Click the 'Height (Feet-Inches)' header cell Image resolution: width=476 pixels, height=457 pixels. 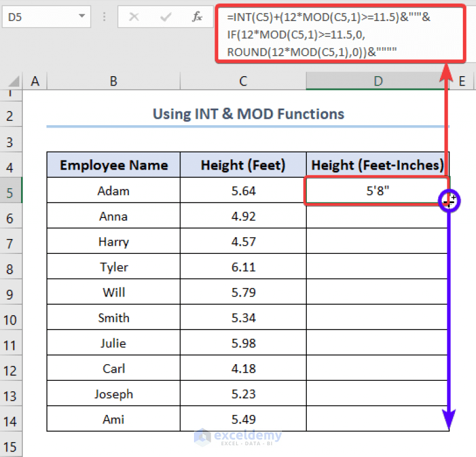(377, 165)
